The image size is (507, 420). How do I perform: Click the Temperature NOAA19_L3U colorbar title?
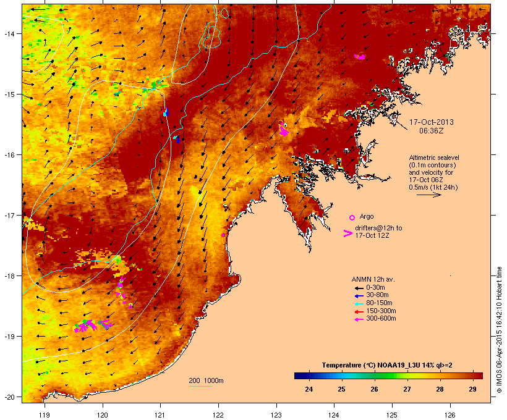tap(387, 366)
